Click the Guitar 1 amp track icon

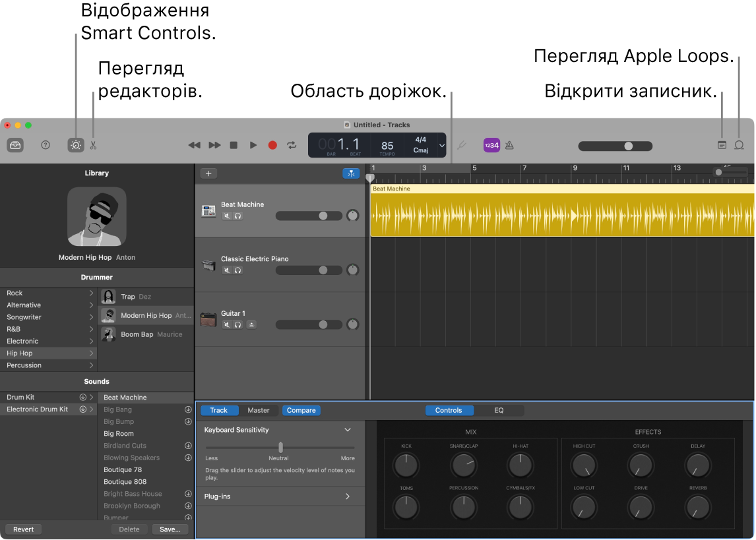[208, 319]
